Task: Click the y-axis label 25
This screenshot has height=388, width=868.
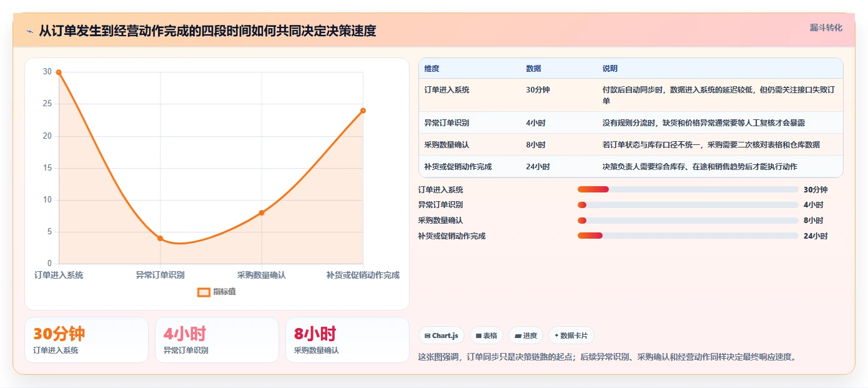Action: click(47, 104)
